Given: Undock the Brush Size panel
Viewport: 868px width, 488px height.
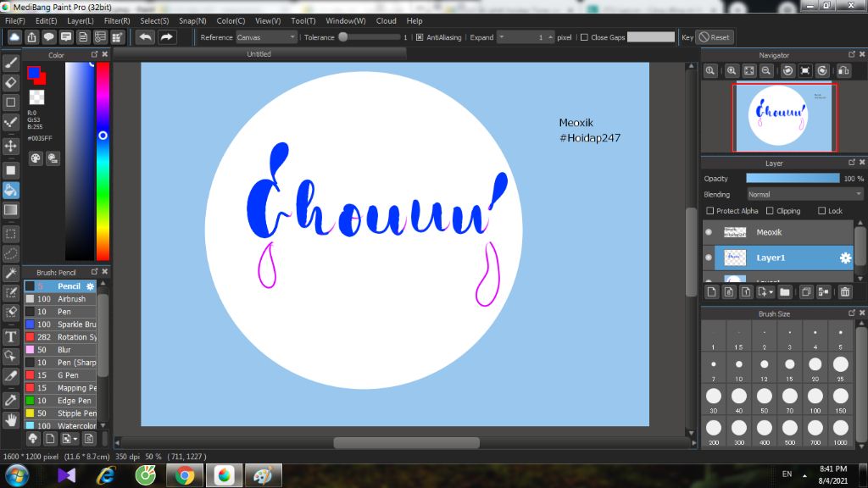Looking at the screenshot, I should pos(851,313).
